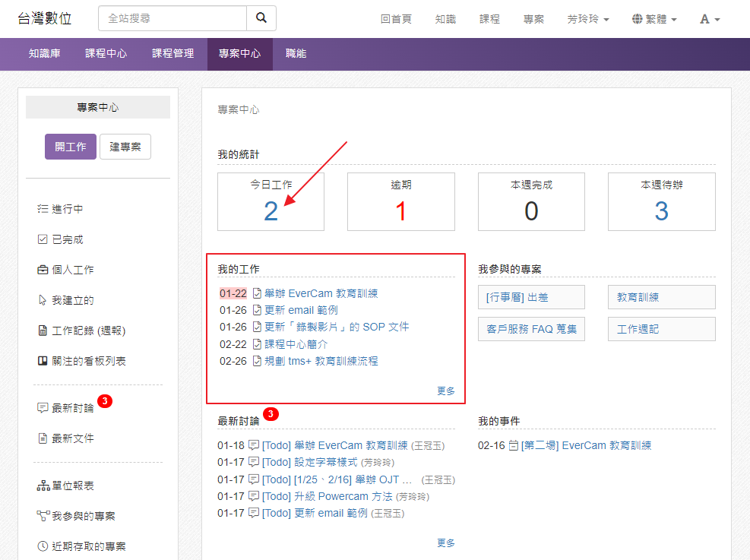The image size is (750, 560).
Task: Open the 進行中 list icon in sidebar
Action: click(x=43, y=210)
